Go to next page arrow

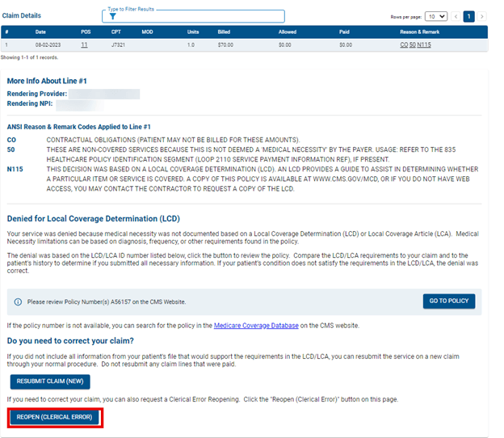tap(482, 16)
